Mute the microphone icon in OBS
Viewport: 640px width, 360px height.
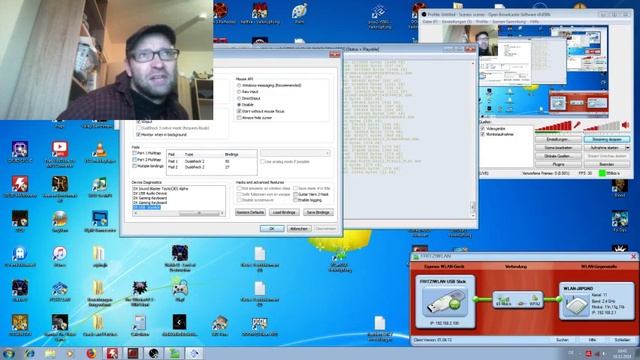tap(577, 124)
